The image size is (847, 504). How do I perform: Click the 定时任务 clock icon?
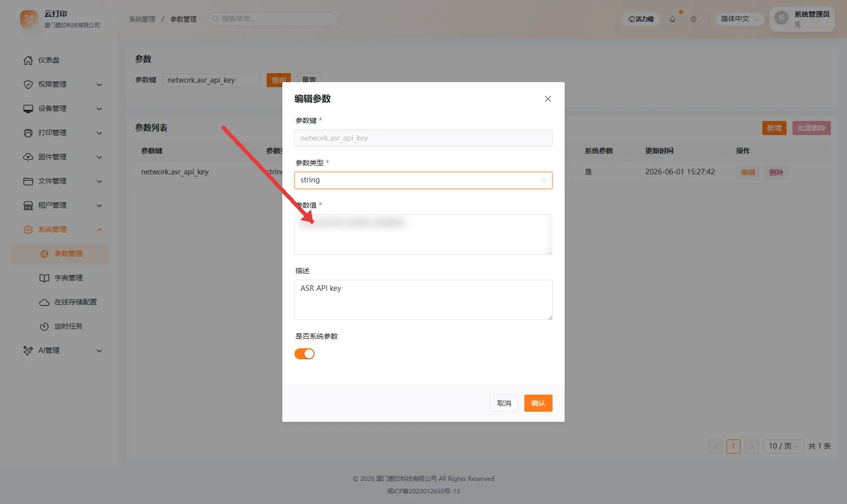click(x=44, y=327)
